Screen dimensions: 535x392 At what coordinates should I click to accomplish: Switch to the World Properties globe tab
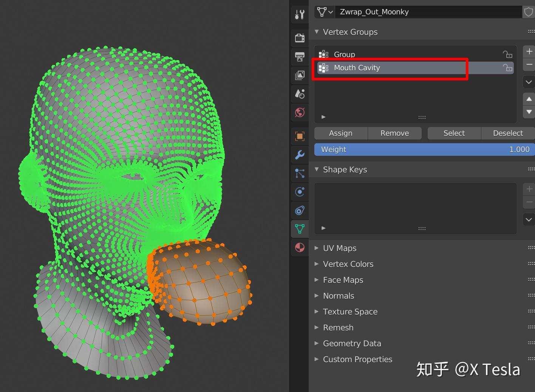point(300,112)
